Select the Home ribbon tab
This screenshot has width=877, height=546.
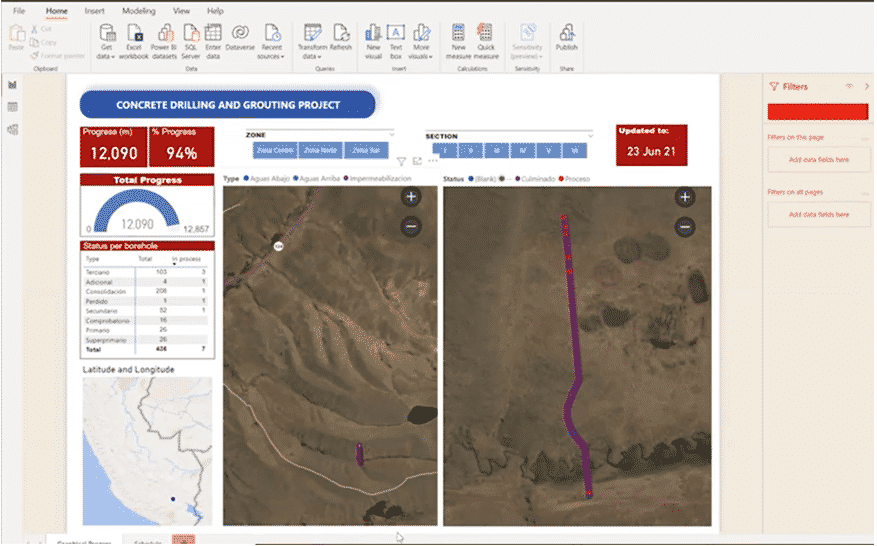(x=56, y=11)
